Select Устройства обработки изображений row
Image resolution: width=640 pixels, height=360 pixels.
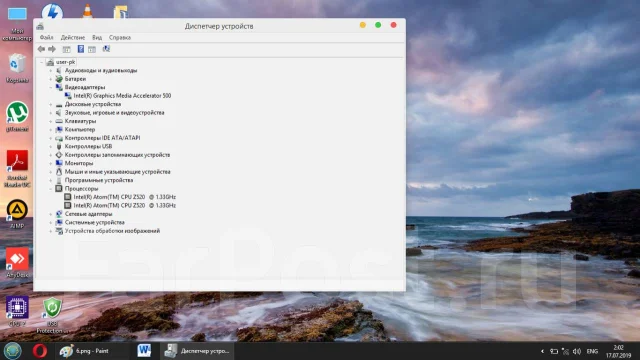click(112, 231)
